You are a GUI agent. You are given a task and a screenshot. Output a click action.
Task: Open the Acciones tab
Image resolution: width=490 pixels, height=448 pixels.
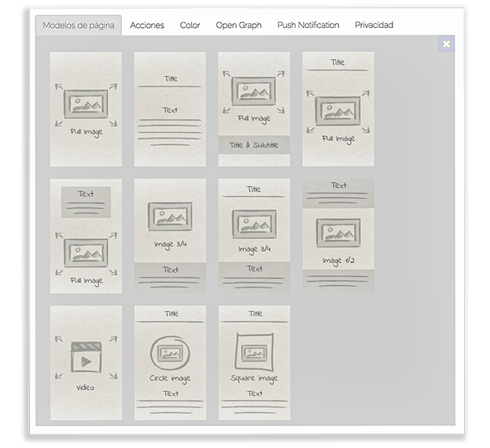[x=147, y=25]
